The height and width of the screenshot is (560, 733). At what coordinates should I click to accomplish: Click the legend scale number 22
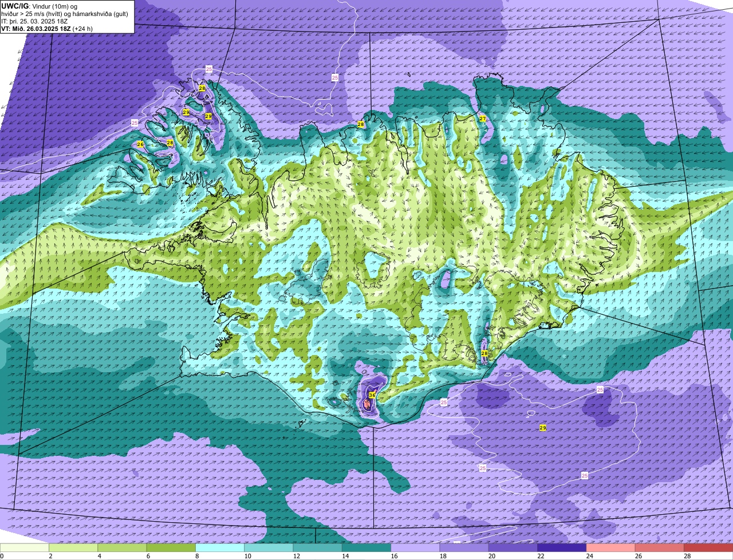click(x=540, y=556)
